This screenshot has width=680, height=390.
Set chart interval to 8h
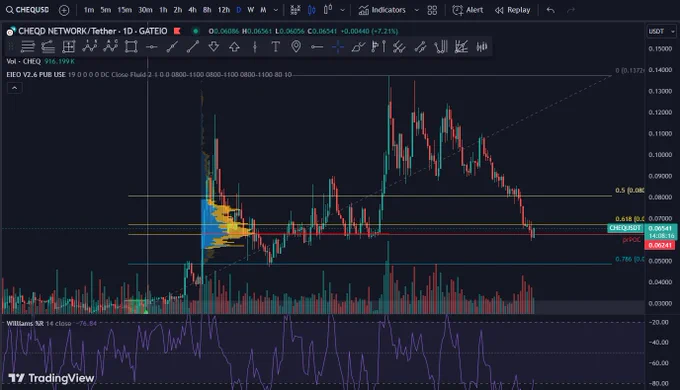(207, 10)
